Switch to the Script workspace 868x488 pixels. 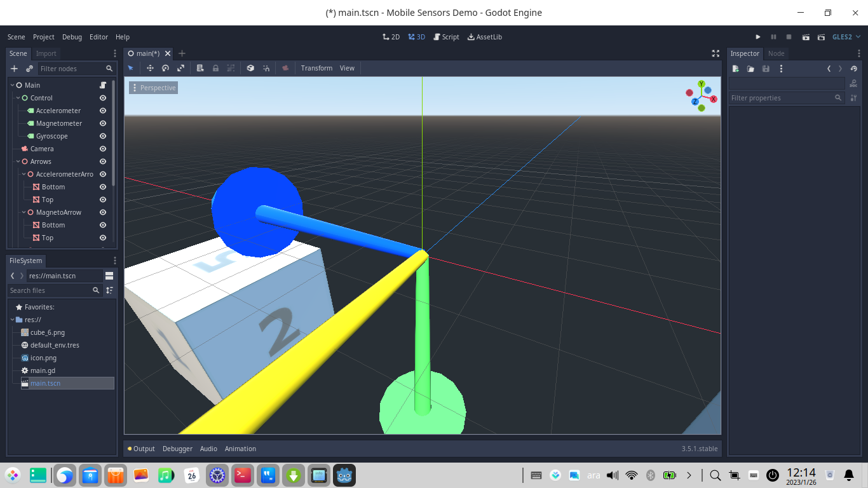coord(446,37)
